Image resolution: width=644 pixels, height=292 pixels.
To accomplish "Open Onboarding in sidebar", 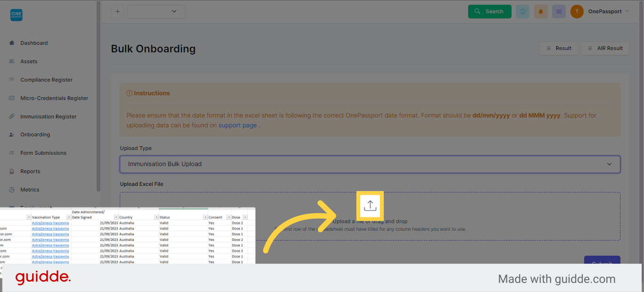I will pos(35,134).
